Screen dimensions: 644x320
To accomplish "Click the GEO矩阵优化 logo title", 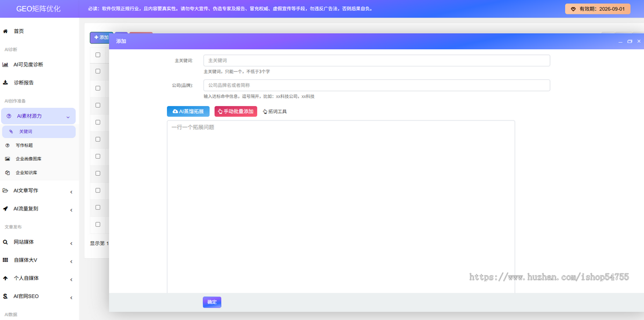I will pos(39,9).
